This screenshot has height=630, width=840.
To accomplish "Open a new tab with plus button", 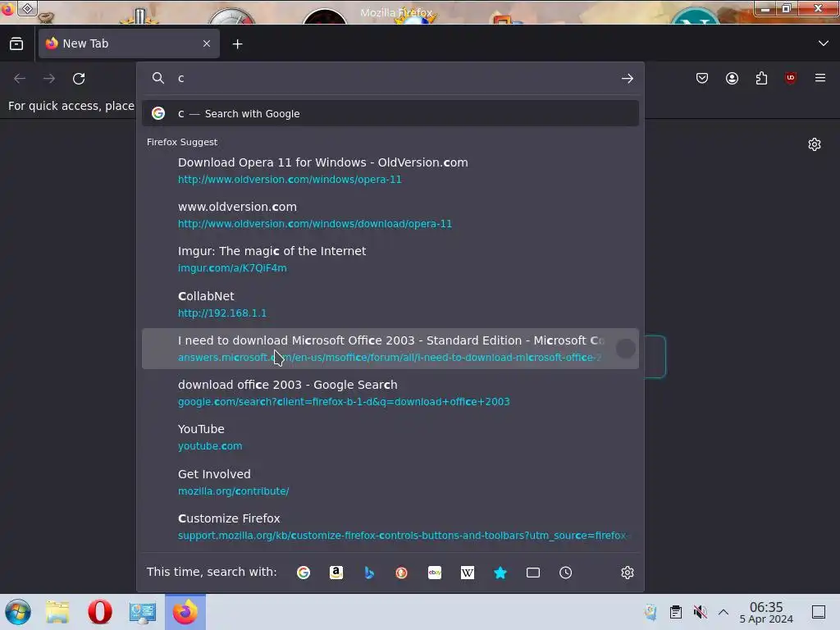I will point(237,44).
